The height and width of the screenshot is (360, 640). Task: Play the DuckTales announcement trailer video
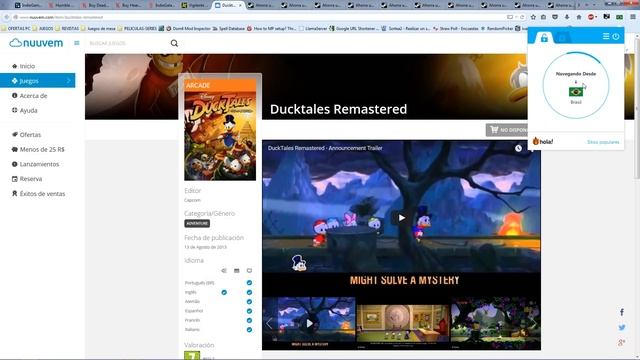(402, 218)
